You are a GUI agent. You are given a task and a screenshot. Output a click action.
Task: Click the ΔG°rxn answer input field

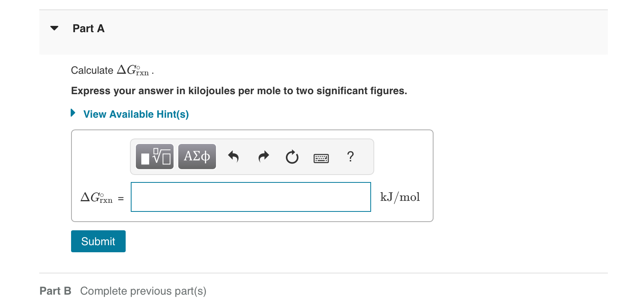click(251, 197)
